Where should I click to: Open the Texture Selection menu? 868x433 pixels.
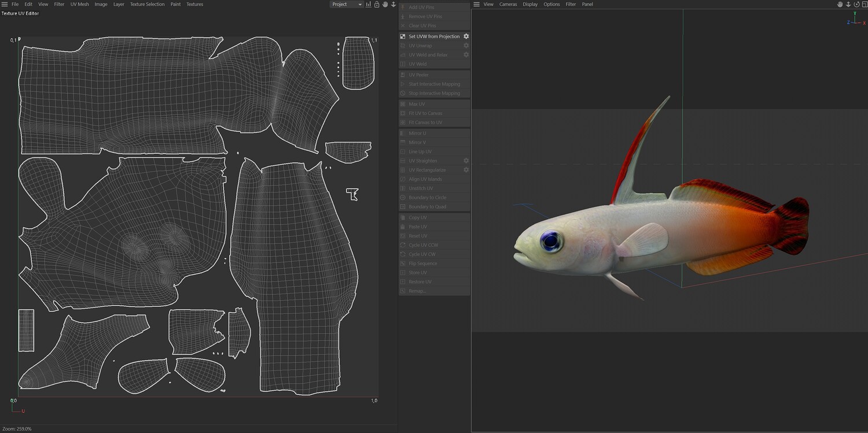pyautogui.click(x=147, y=4)
